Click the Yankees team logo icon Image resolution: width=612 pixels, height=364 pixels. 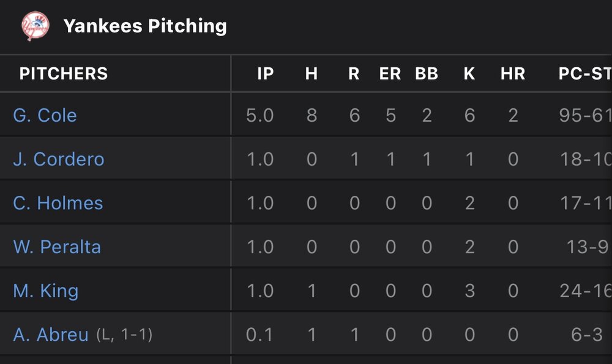pyautogui.click(x=35, y=26)
